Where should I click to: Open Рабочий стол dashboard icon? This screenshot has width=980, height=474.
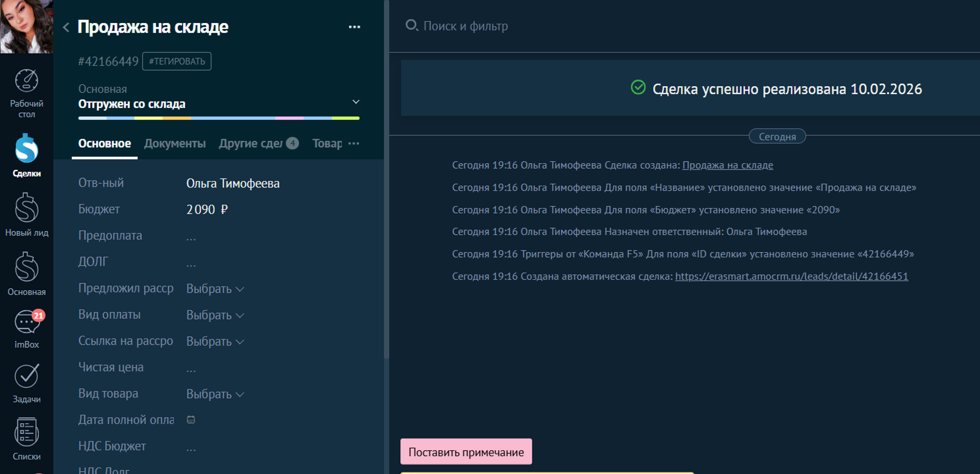(x=26, y=93)
